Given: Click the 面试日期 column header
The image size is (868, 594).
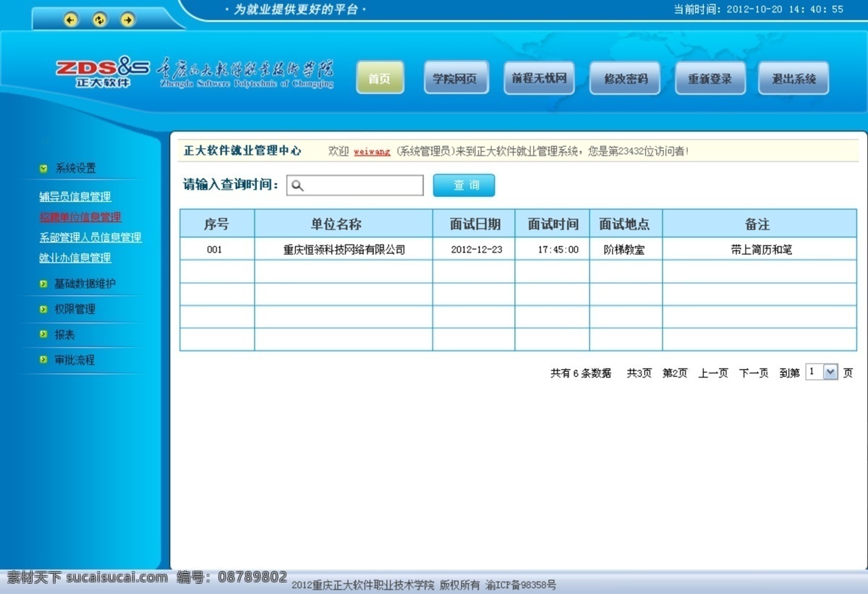Looking at the screenshot, I should 475,224.
